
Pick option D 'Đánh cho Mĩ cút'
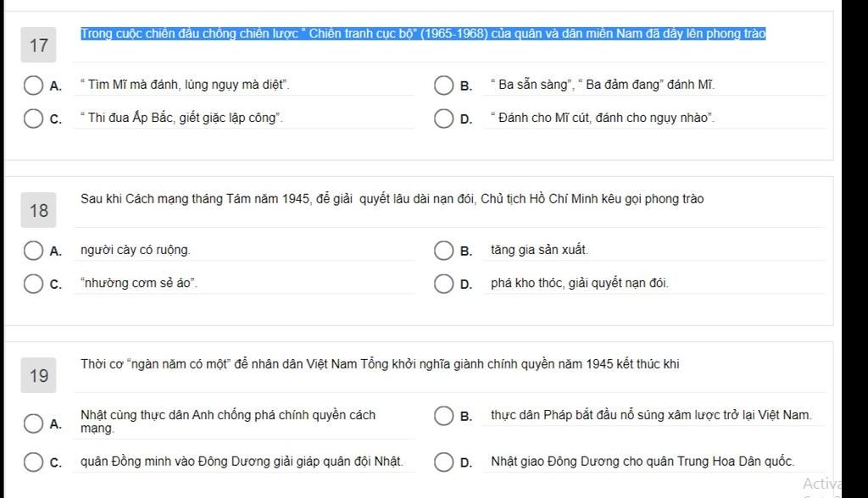click(443, 119)
